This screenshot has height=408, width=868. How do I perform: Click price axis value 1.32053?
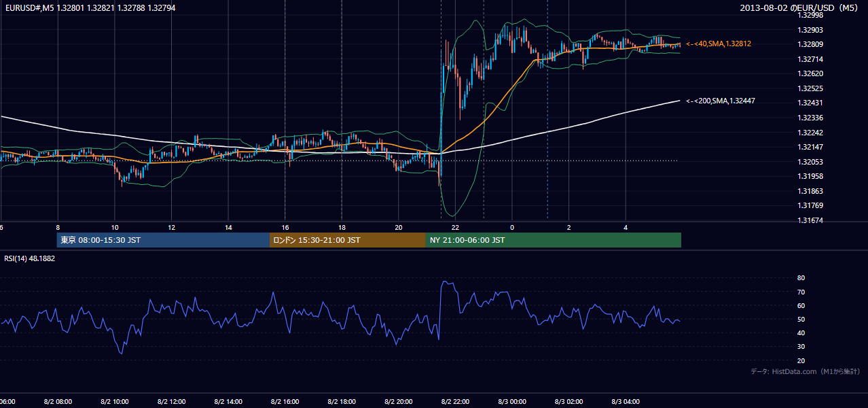pos(810,162)
